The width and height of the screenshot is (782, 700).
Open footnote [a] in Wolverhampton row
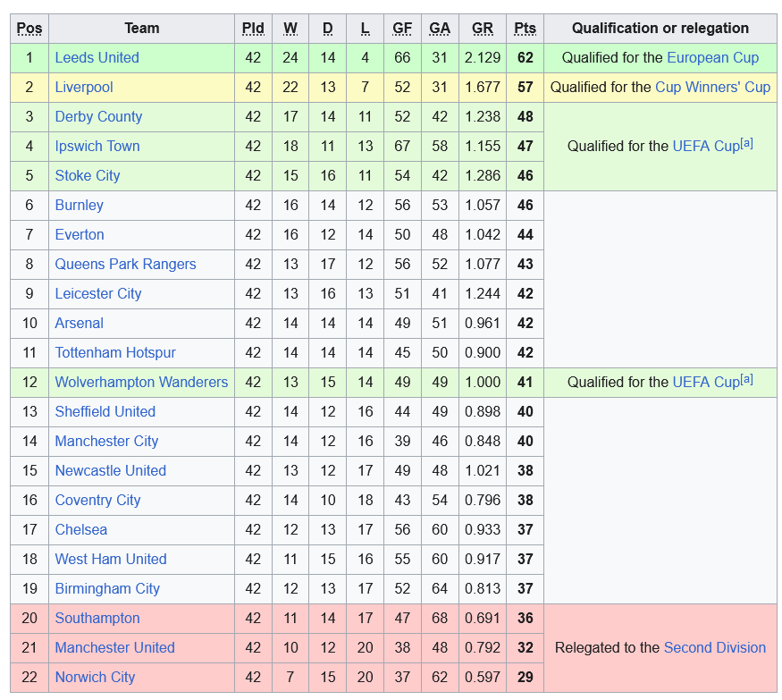tap(746, 379)
